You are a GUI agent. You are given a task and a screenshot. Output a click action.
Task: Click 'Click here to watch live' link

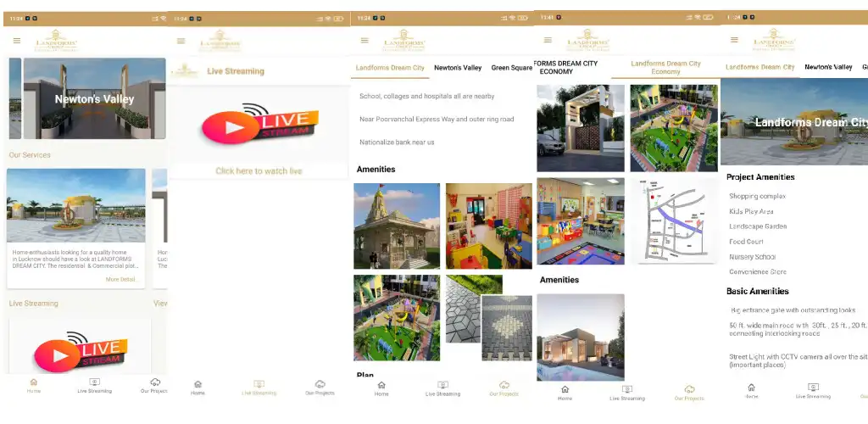pos(259,171)
